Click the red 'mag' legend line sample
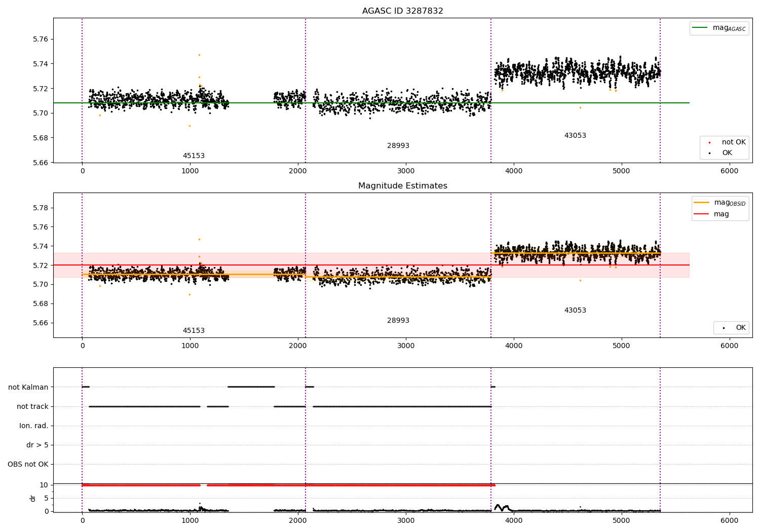Image resolution: width=760 pixels, height=532 pixels. click(x=701, y=214)
